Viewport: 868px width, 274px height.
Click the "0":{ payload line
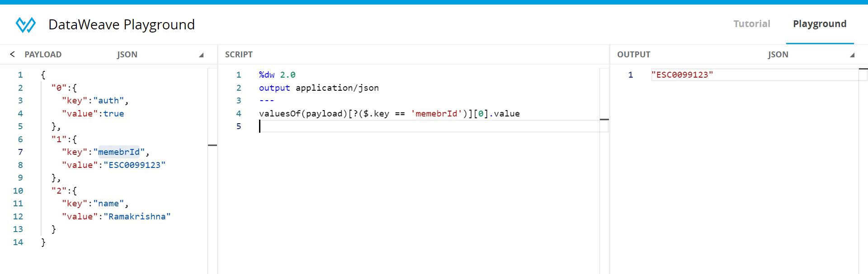(64, 88)
